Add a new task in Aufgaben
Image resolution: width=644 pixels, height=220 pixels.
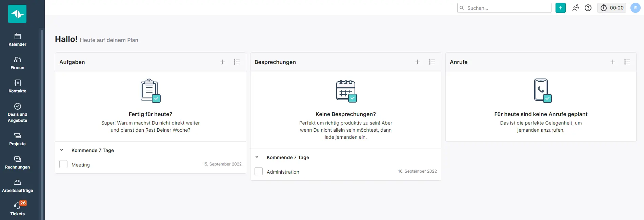pyautogui.click(x=222, y=62)
